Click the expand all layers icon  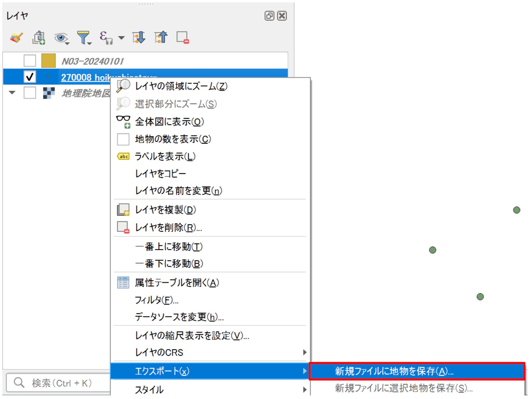coord(139,38)
